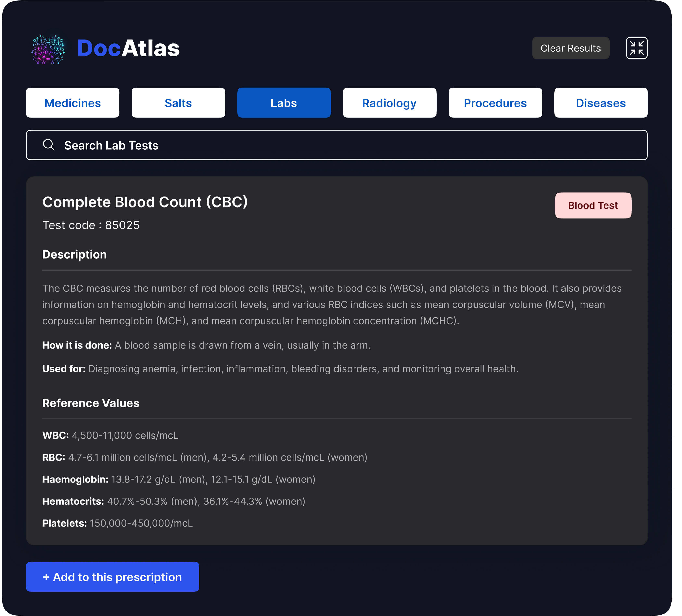This screenshot has width=682, height=616.
Task: Click the magnifying glass search icon
Action: tap(49, 145)
